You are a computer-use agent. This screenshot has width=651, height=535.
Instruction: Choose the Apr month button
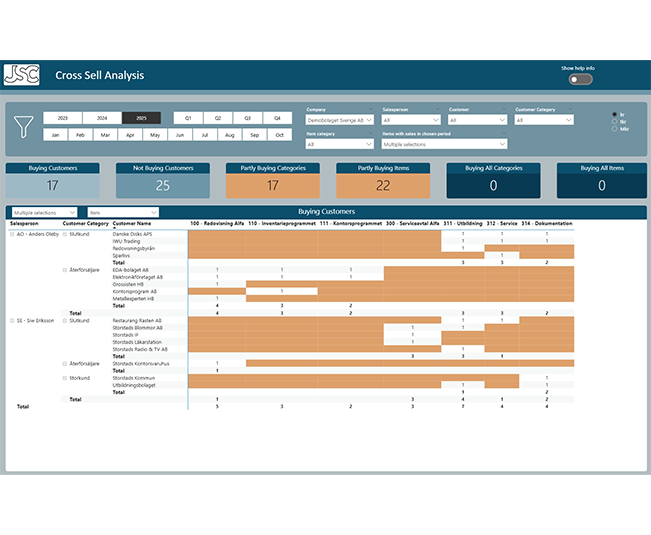click(x=130, y=135)
